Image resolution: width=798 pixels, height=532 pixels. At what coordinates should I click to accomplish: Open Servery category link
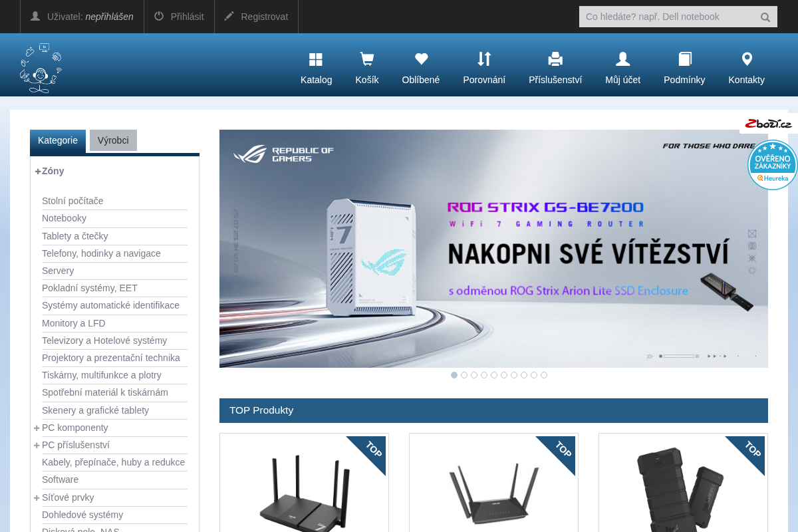[58, 271]
